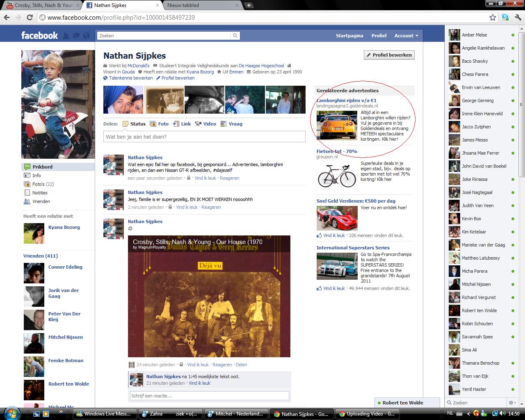Bookmark page with star icon

coord(493,18)
